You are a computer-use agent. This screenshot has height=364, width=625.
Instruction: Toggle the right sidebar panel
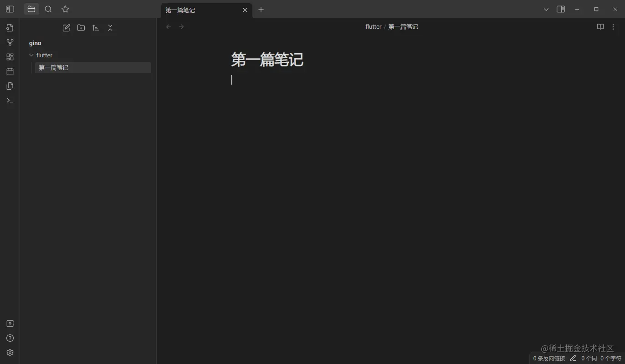click(561, 9)
